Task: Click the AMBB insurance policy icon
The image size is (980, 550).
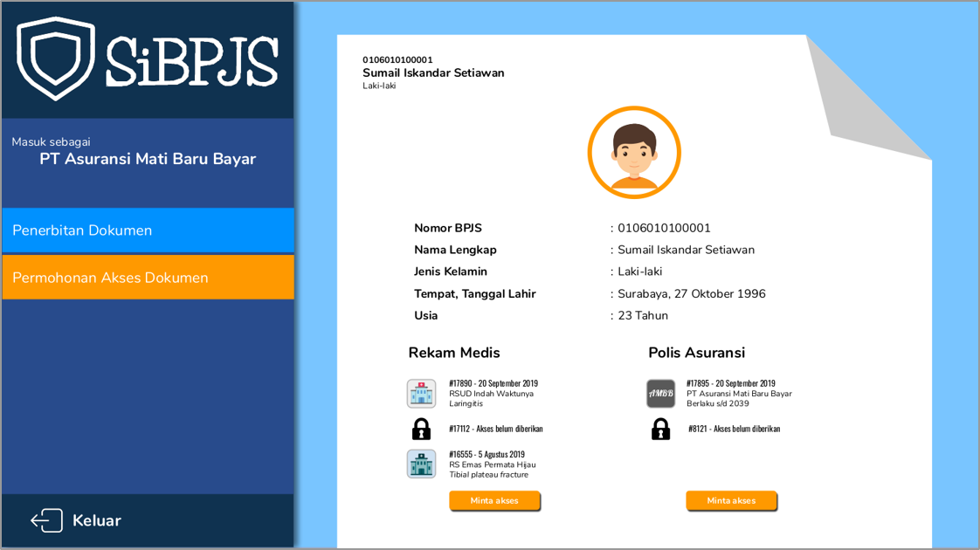Action: pos(660,394)
